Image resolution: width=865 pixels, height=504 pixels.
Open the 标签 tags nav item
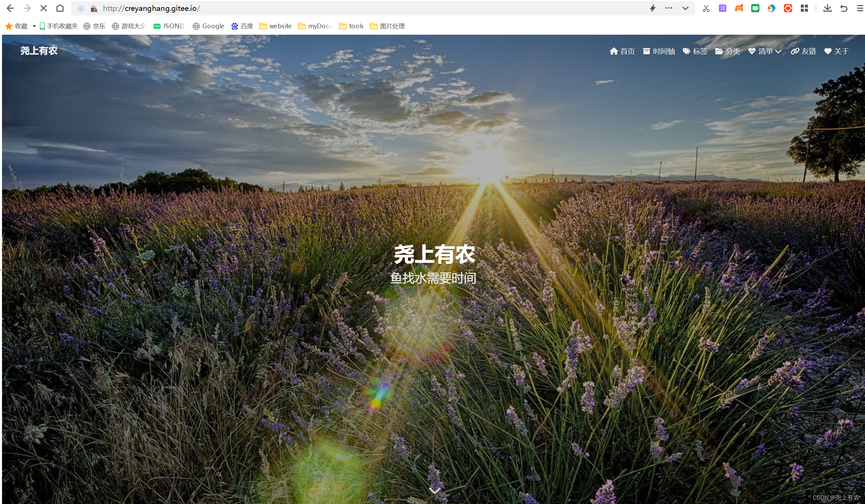coord(695,51)
